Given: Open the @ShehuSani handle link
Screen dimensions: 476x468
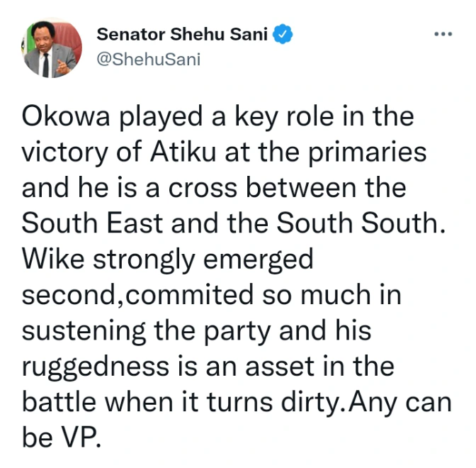Looking at the screenshot, I should (x=148, y=60).
